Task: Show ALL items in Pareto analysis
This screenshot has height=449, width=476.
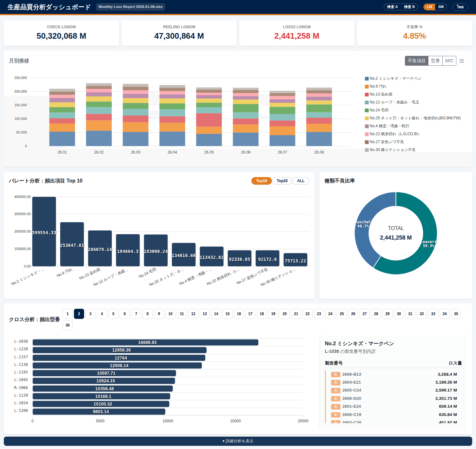Action: (x=301, y=181)
